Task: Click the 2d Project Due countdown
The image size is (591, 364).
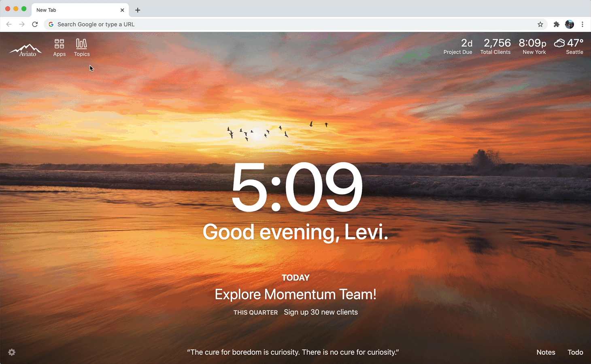Action: click(458, 46)
